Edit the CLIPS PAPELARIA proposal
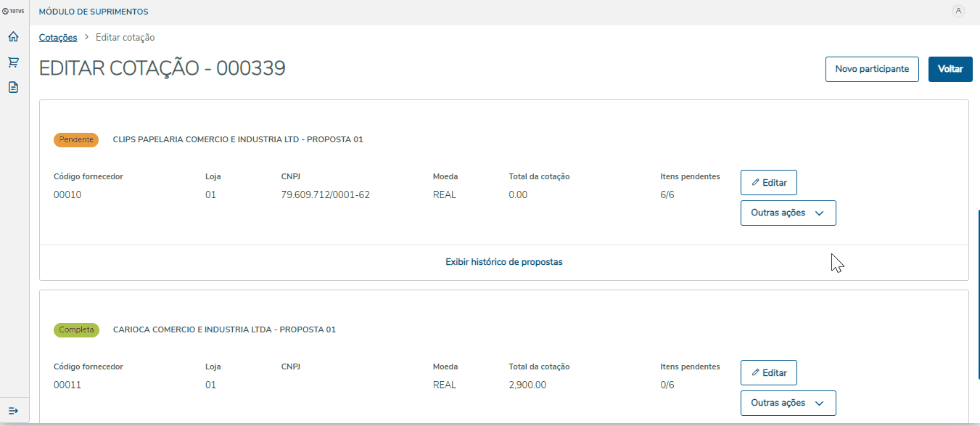 click(x=768, y=183)
